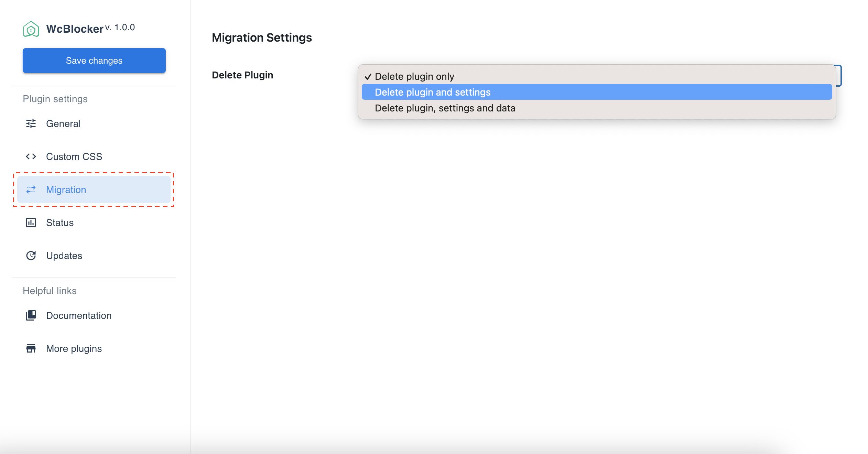Open the Updates section
The width and height of the screenshot is (868, 454).
64,256
